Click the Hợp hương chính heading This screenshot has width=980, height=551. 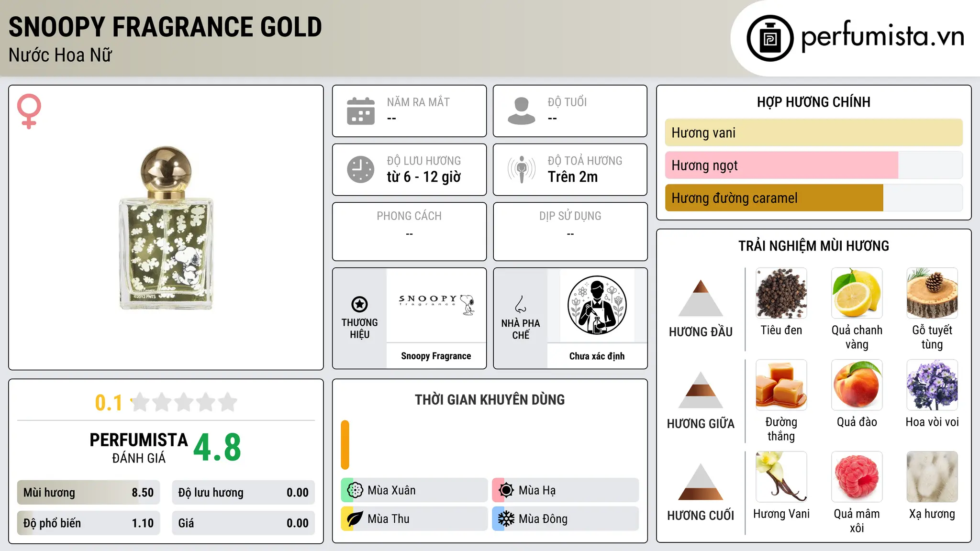[x=813, y=102]
